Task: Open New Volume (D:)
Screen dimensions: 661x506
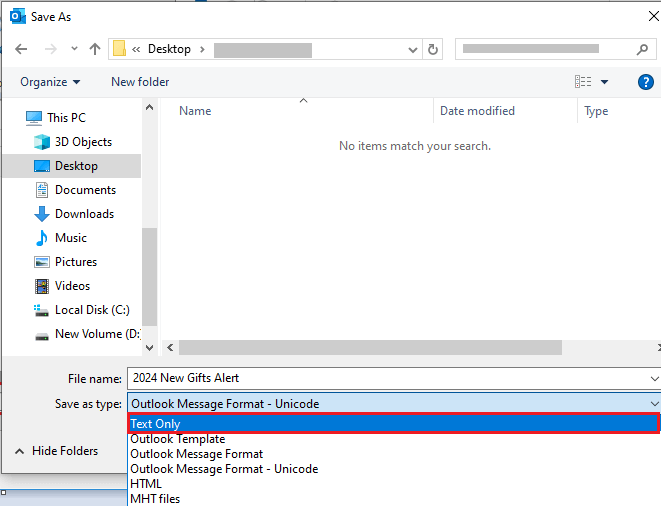Action: click(x=98, y=334)
